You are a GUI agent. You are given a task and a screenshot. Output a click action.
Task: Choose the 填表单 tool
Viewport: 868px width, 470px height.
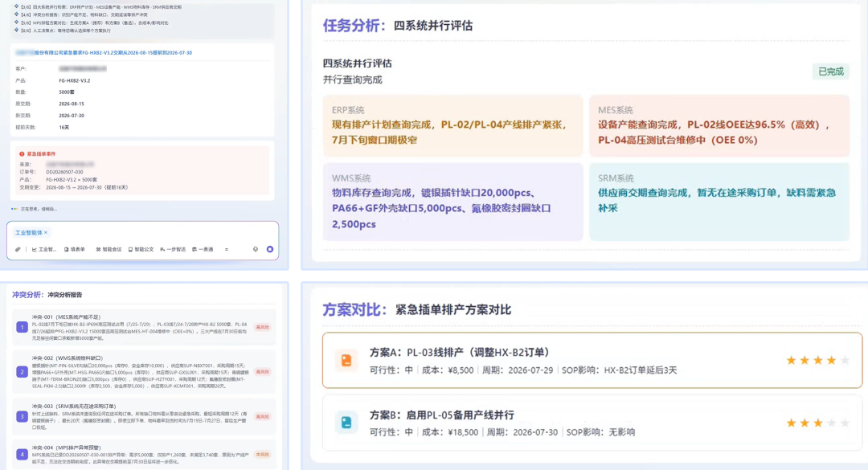75,249
